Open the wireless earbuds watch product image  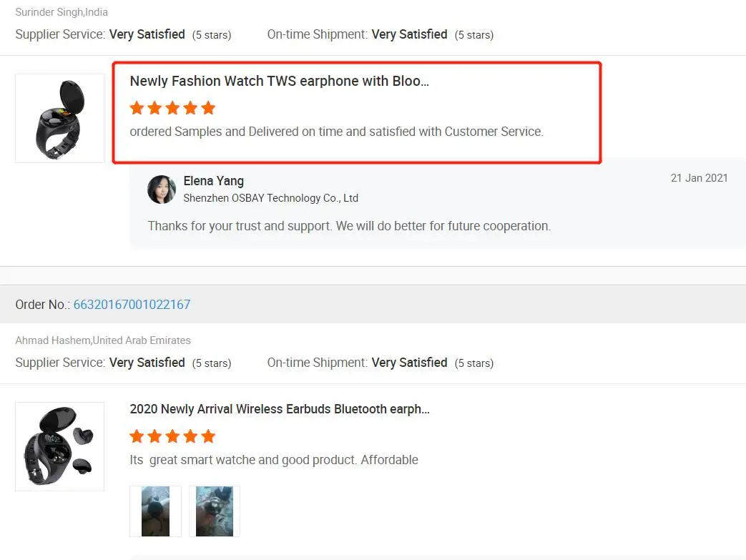pyautogui.click(x=59, y=446)
